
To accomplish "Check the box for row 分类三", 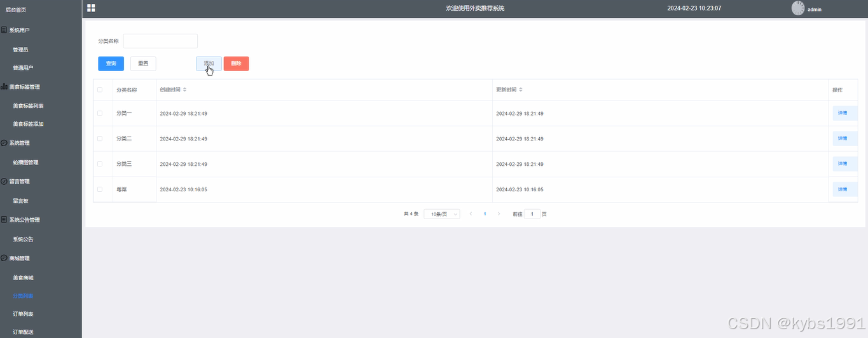I will point(100,164).
